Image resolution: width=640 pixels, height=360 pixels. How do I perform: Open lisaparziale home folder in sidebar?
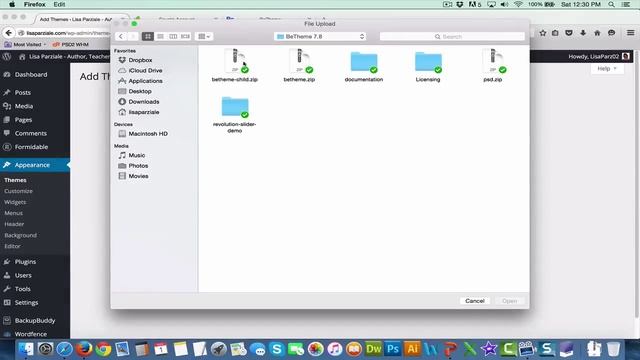143,112
